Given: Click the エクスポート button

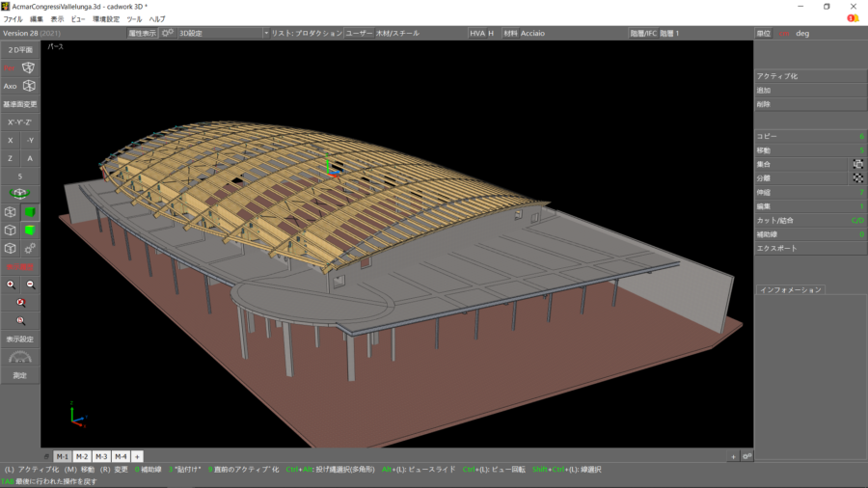Looking at the screenshot, I should [x=808, y=248].
